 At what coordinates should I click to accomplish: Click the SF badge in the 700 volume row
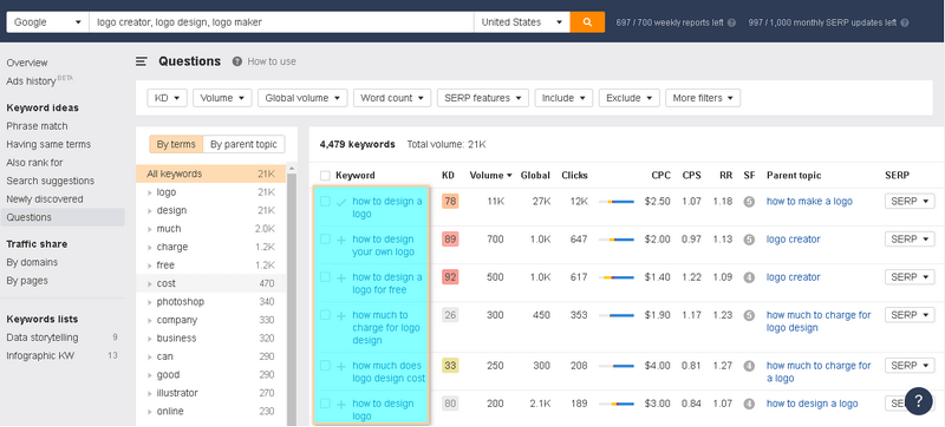pyautogui.click(x=749, y=240)
